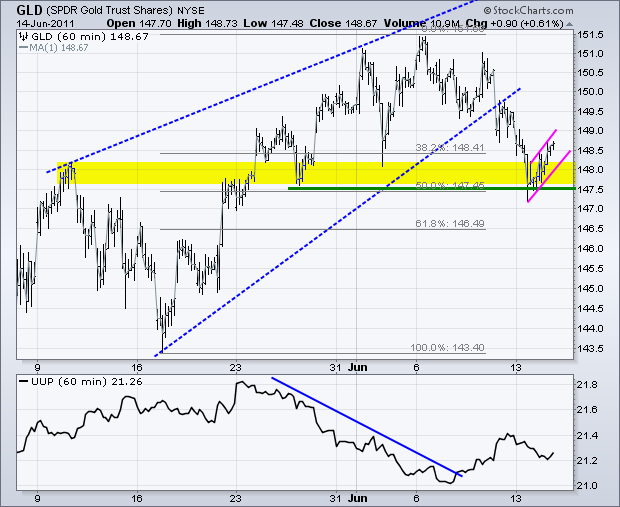This screenshot has width=620, height=507.
Task: Click the 16 date label under the UUP chart
Action: 136,498
